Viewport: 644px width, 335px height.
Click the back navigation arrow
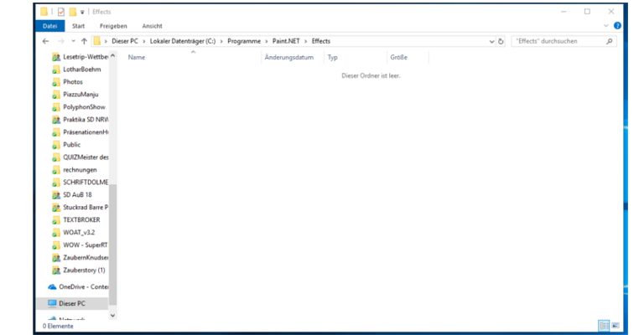pos(46,41)
